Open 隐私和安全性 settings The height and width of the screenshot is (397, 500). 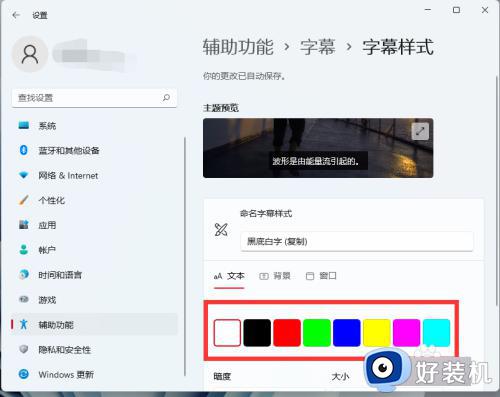pos(94,349)
